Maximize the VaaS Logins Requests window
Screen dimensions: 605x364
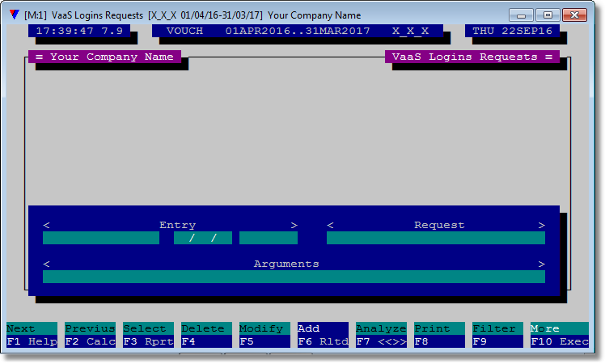pyautogui.click(x=548, y=15)
